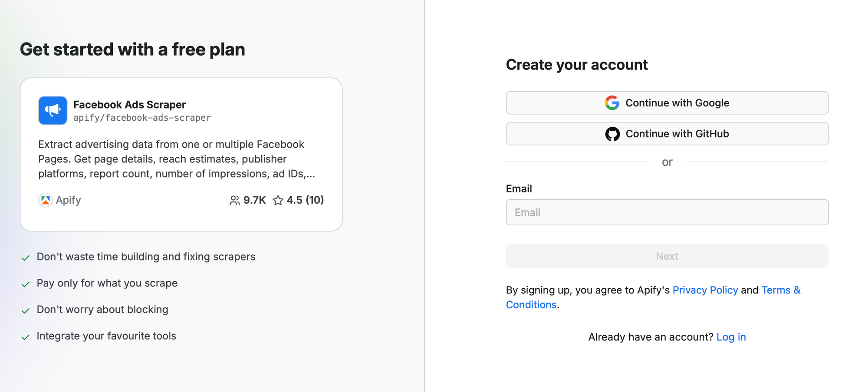Select Continue with GitHub
868x392 pixels.
click(667, 134)
